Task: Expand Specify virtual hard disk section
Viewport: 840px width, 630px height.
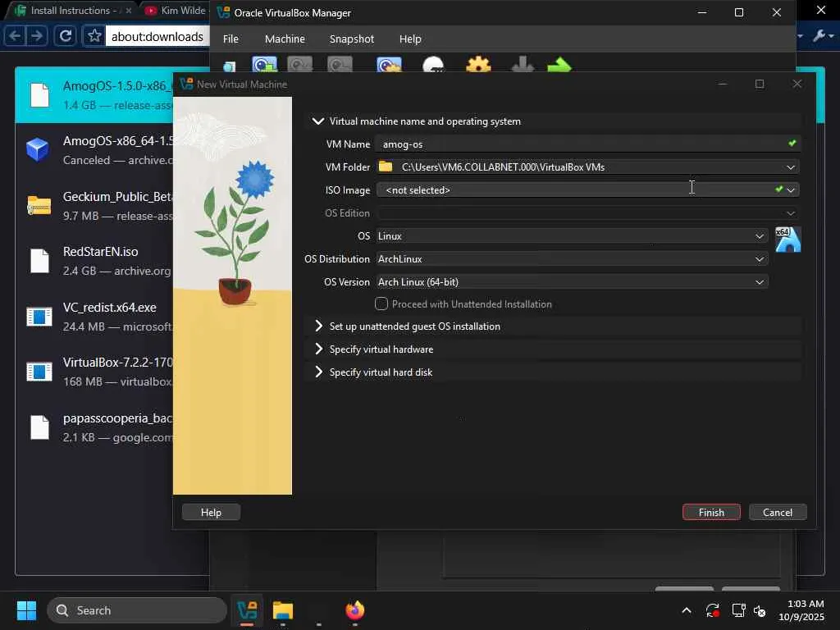Action: pos(319,372)
